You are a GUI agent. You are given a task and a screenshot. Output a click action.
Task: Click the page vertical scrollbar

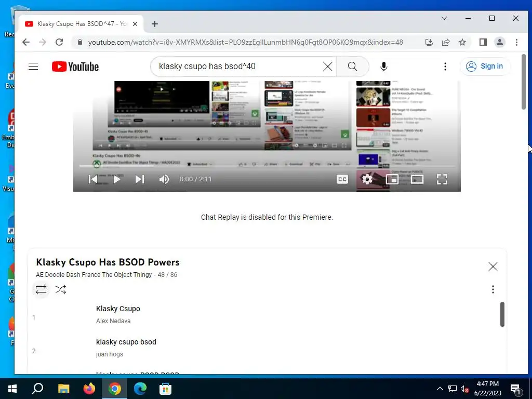click(x=524, y=82)
